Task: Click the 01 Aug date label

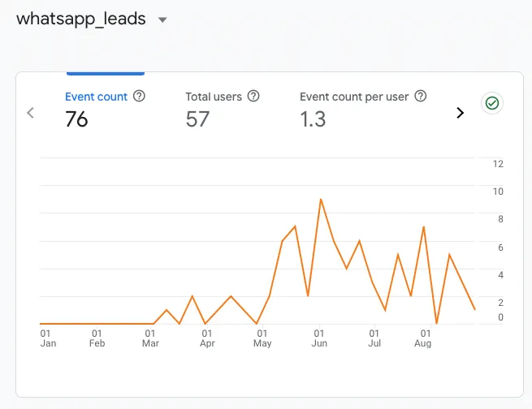Action: click(x=423, y=338)
